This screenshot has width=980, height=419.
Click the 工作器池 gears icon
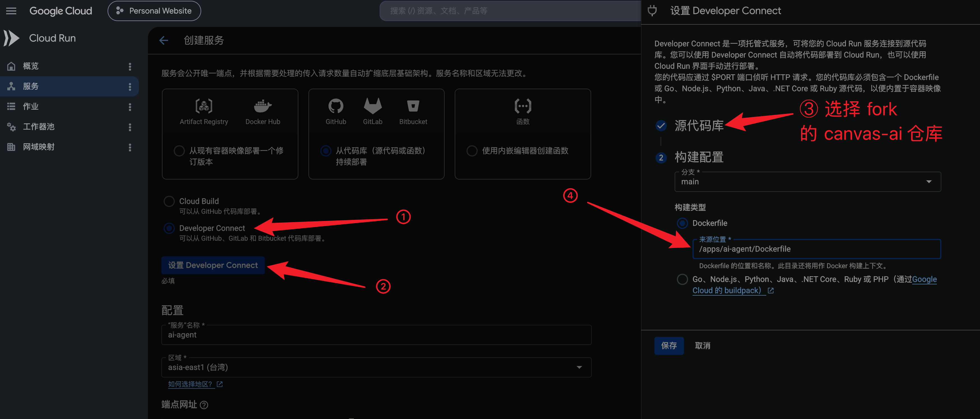coord(11,126)
